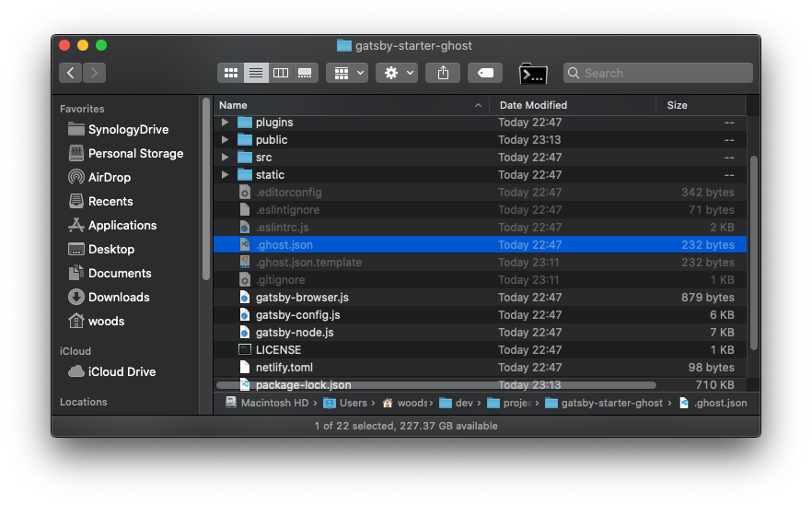Image resolution: width=812 pixels, height=505 pixels.
Task: Select the gatsby-browser.js file
Action: [480, 298]
